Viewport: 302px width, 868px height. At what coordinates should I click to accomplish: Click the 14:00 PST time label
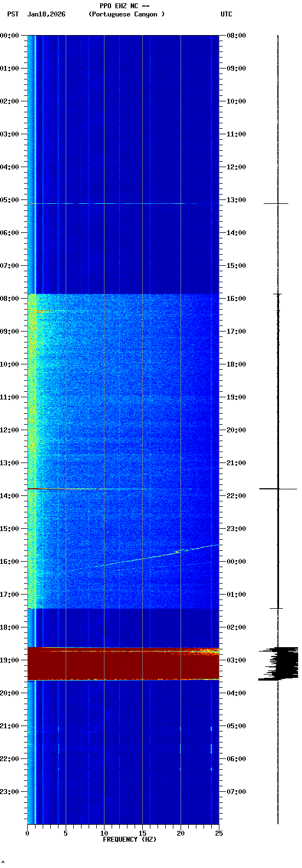(x=9, y=496)
